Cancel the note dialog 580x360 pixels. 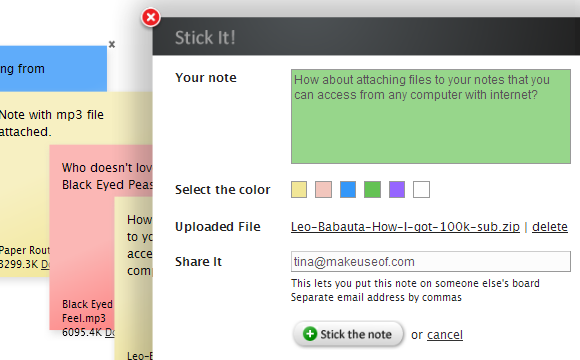445,334
